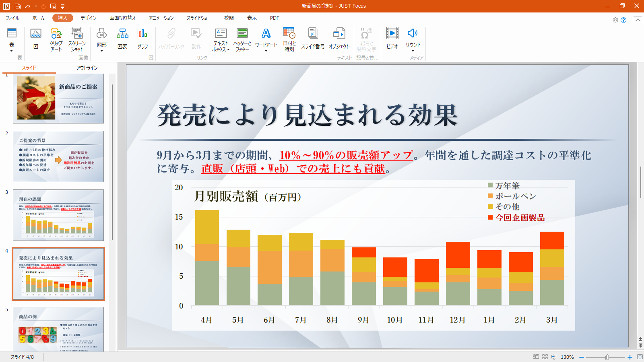Image resolution: width=644 pixels, height=362 pixels.
Task: Expand the 図形 shapes dropdown
Action: pyautogui.click(x=102, y=51)
